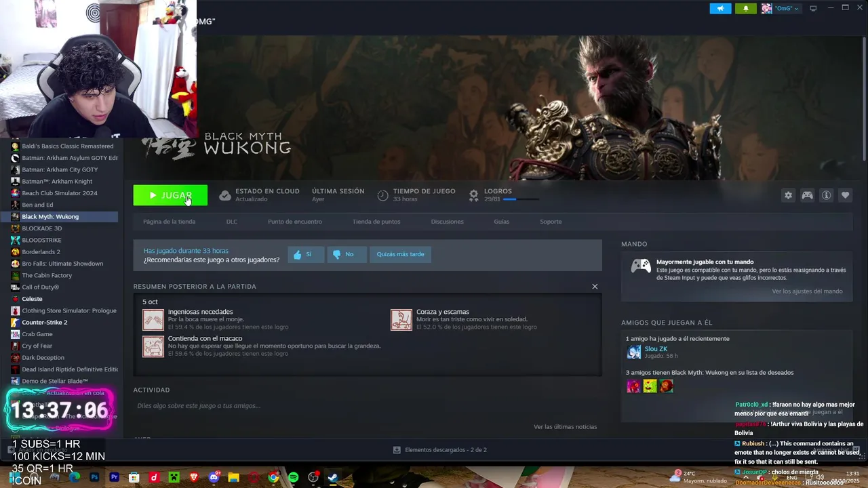Switch to Big Picture mode monitor icon
This screenshot has height=488, width=868.
tap(813, 8)
